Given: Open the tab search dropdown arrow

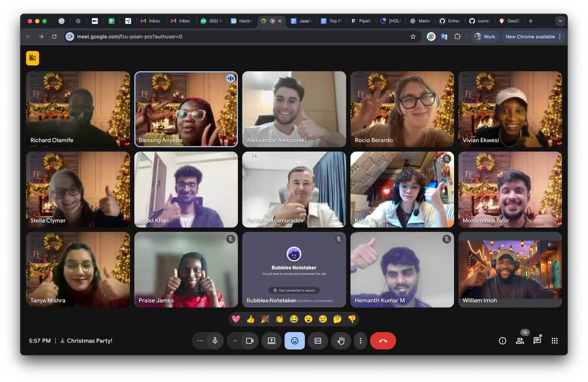Looking at the screenshot, I should click(x=560, y=21).
